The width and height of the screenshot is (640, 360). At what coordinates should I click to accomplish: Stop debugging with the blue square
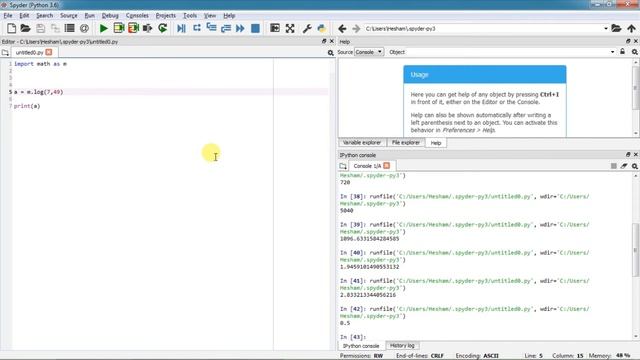[255, 28]
